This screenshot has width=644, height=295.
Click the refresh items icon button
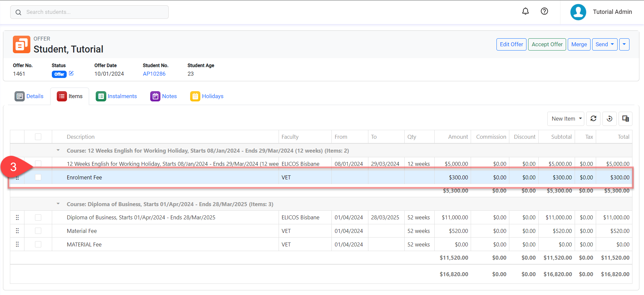[593, 119]
